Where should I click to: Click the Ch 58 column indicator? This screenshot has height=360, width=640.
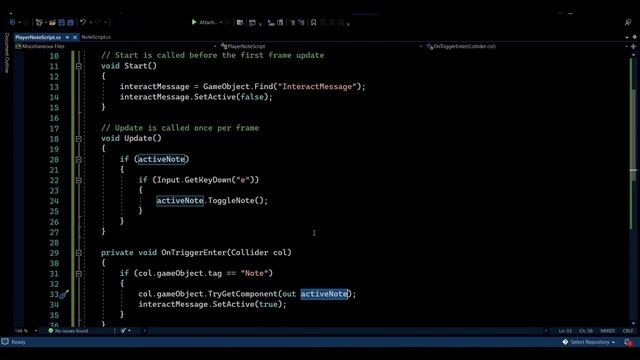(x=586, y=331)
